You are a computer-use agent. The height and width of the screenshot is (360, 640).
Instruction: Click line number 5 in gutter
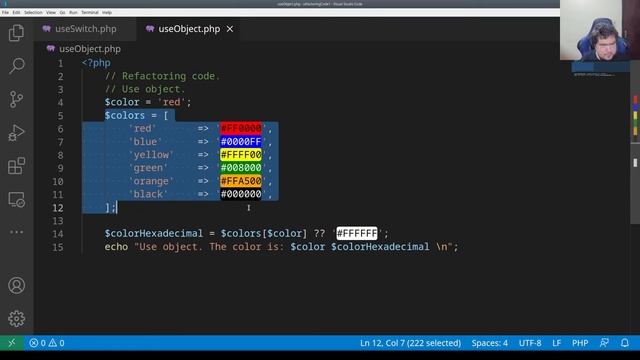pos(60,116)
